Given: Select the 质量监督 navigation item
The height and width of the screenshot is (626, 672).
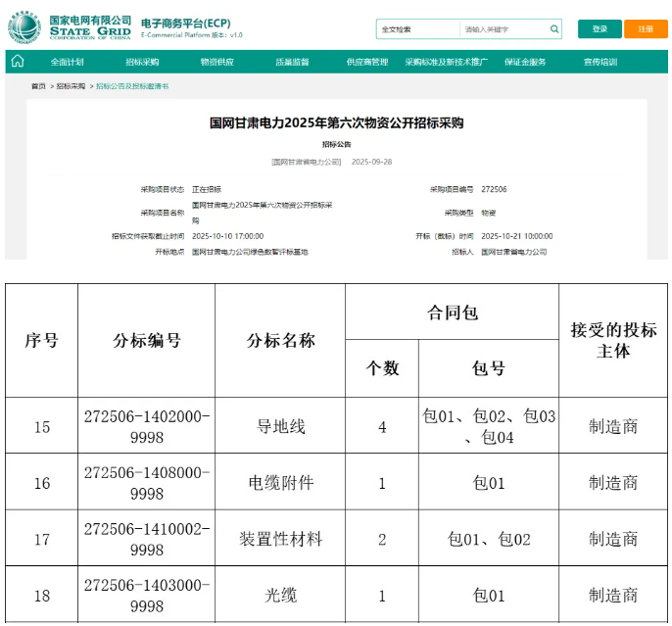Looking at the screenshot, I should click(292, 63).
